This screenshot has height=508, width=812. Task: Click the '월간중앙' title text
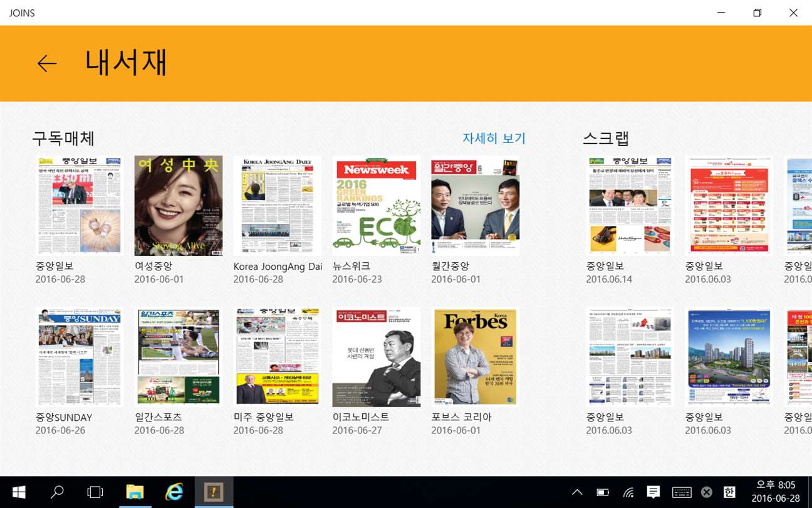[450, 266]
